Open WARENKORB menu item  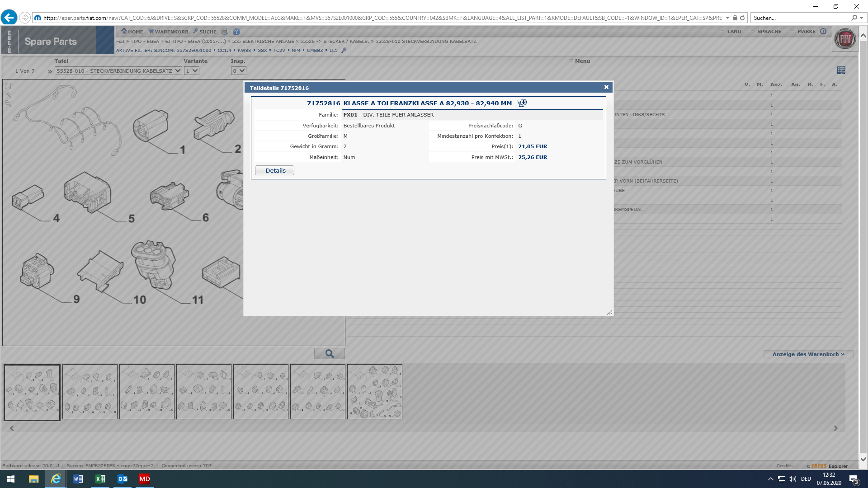click(x=168, y=32)
